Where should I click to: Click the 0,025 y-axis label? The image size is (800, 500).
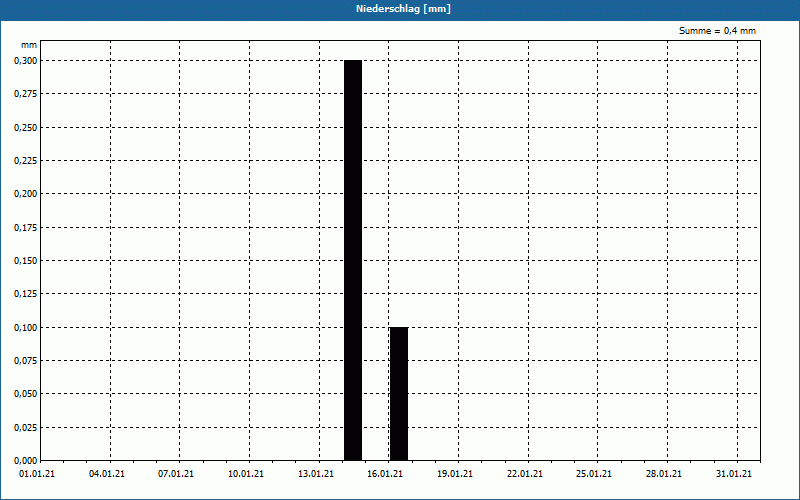(x=26, y=428)
